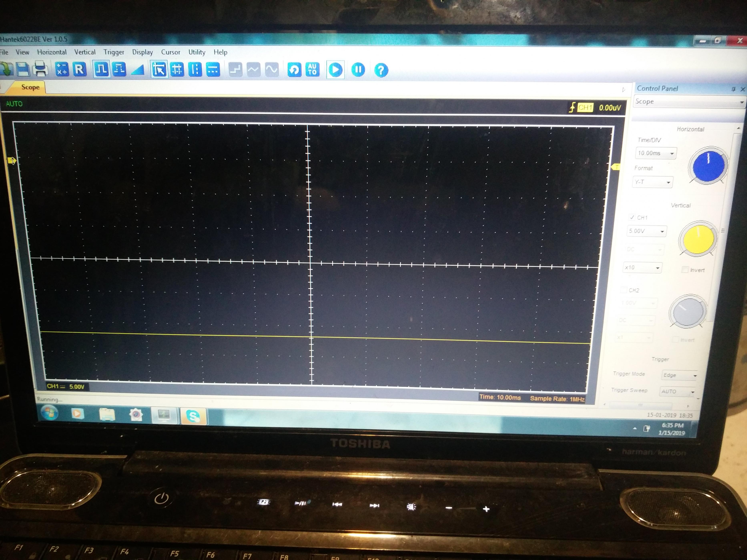Toggle the CH1 checkbox
This screenshot has width=747, height=560.
point(632,217)
